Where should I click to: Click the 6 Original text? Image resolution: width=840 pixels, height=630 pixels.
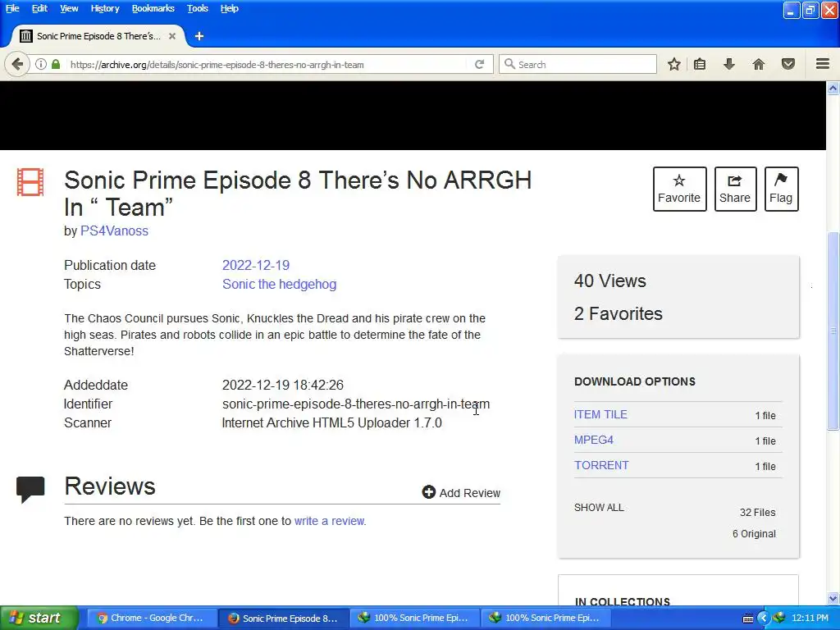[754, 533]
